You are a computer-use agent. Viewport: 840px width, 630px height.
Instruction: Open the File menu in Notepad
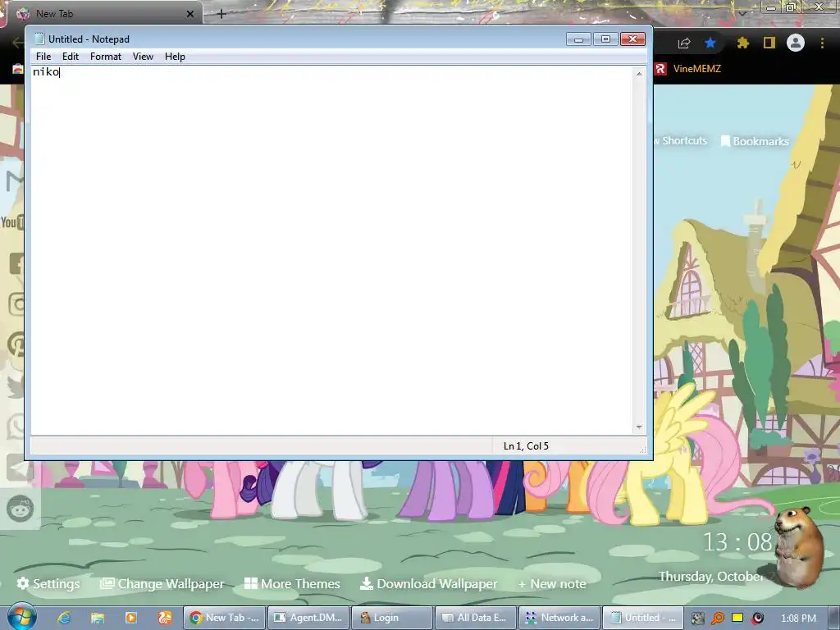43,57
